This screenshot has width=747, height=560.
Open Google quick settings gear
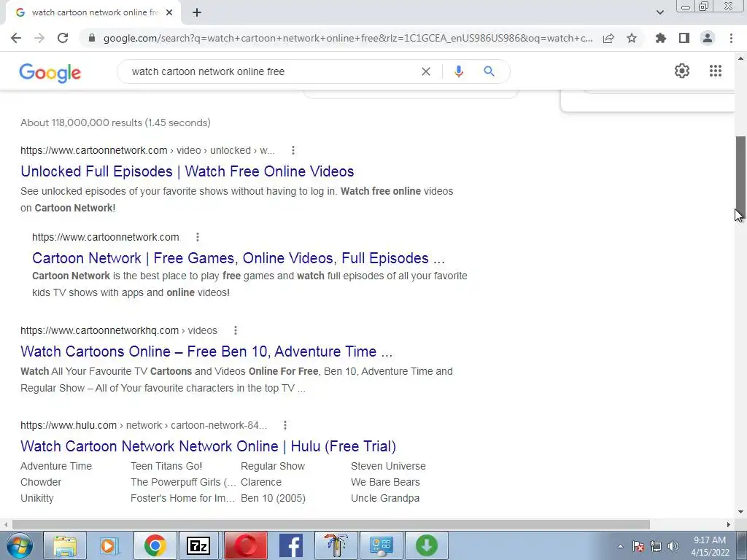tap(682, 71)
